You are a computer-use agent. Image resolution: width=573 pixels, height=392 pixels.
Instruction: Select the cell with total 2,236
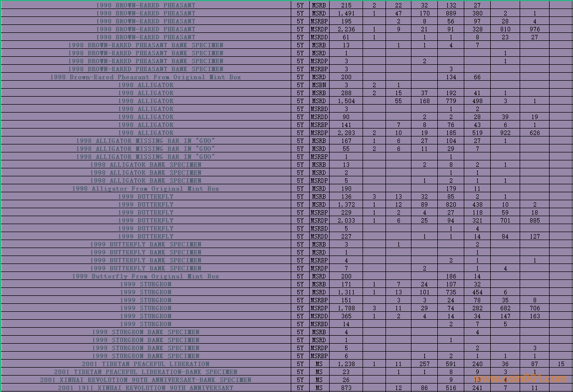(346, 29)
